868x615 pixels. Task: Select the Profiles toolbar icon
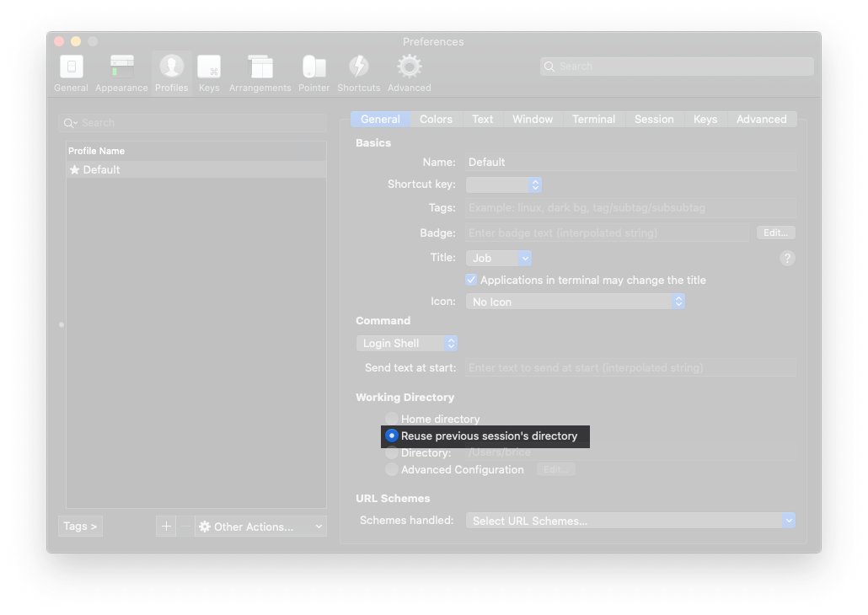point(172,67)
